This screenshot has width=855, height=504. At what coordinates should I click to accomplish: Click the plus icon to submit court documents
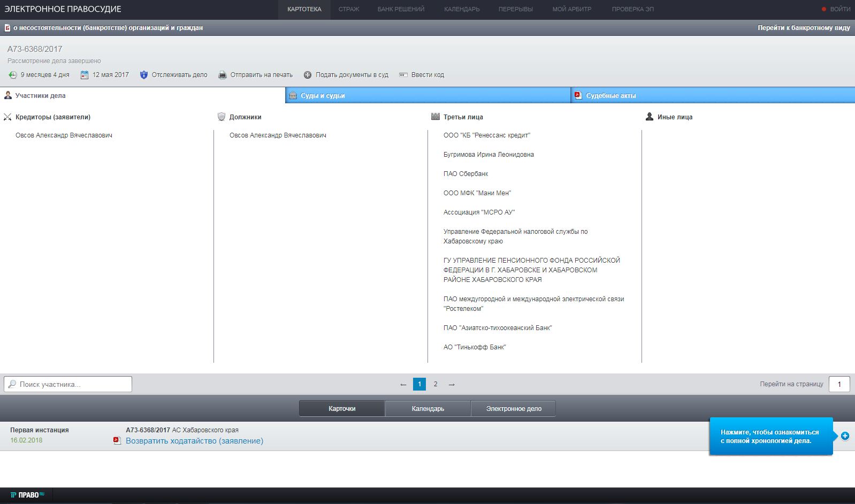click(308, 75)
